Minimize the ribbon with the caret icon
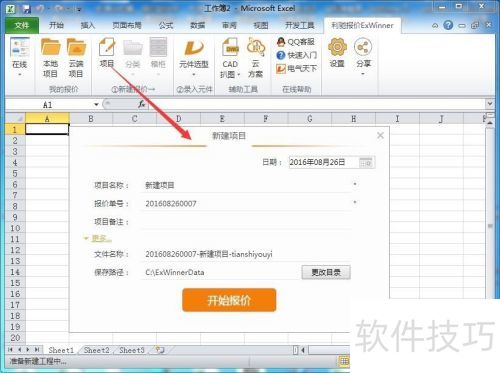500x373 pixels. [435, 25]
